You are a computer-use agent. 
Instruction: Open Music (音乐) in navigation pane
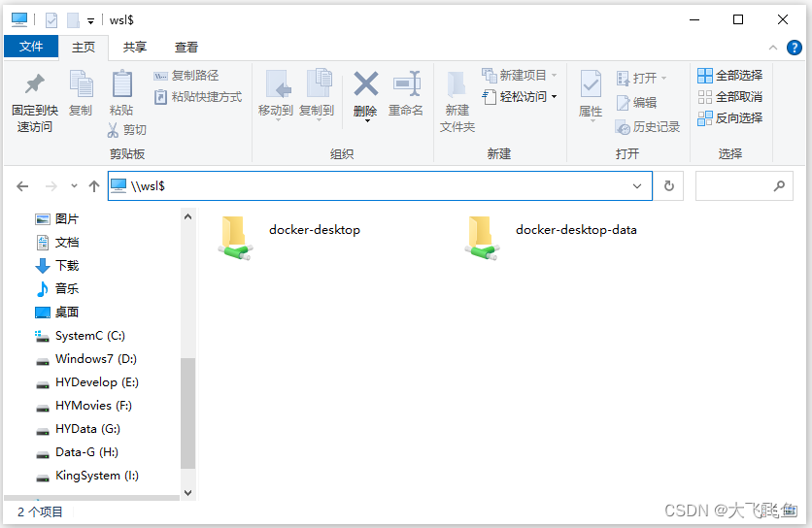pos(57,289)
